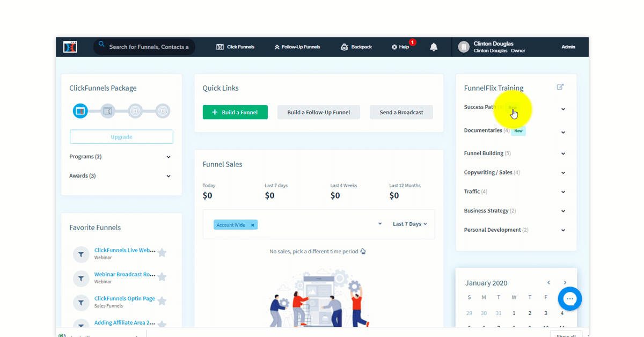Image resolution: width=644 pixels, height=337 pixels.
Task: Click Build a Follow-Up Funnel button
Action: tap(319, 112)
